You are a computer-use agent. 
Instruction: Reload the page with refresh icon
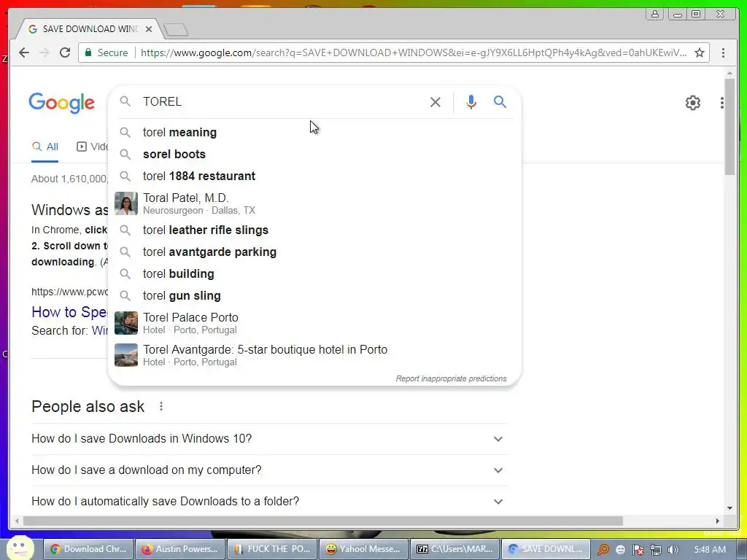pos(65,52)
